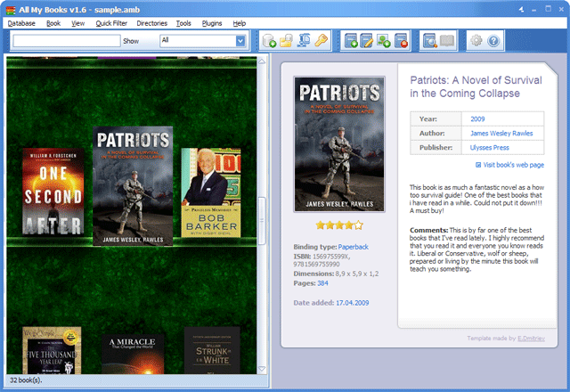
Task: Search books using the magnifier icon
Action: (x=429, y=40)
